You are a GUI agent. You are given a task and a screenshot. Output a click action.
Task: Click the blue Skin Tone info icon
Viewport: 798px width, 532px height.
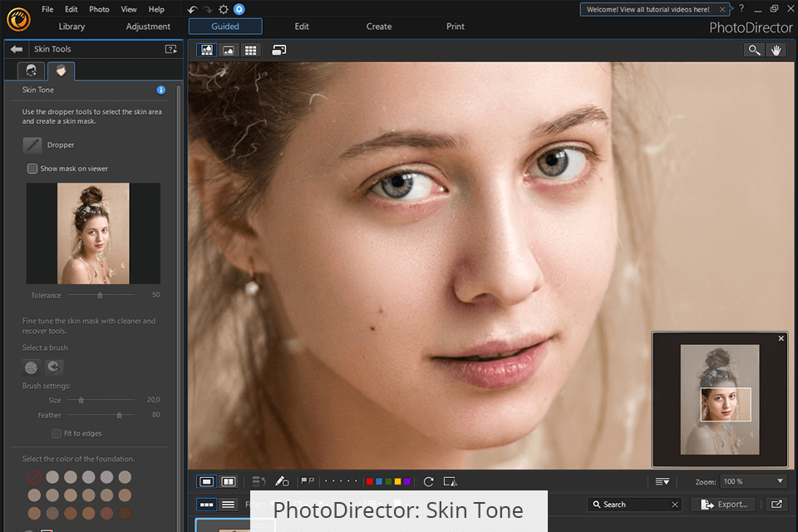161,90
